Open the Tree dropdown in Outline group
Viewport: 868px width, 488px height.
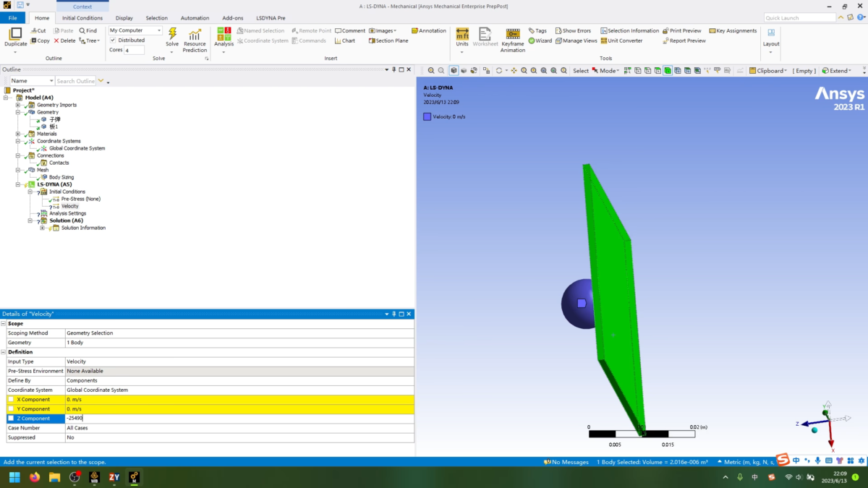90,40
